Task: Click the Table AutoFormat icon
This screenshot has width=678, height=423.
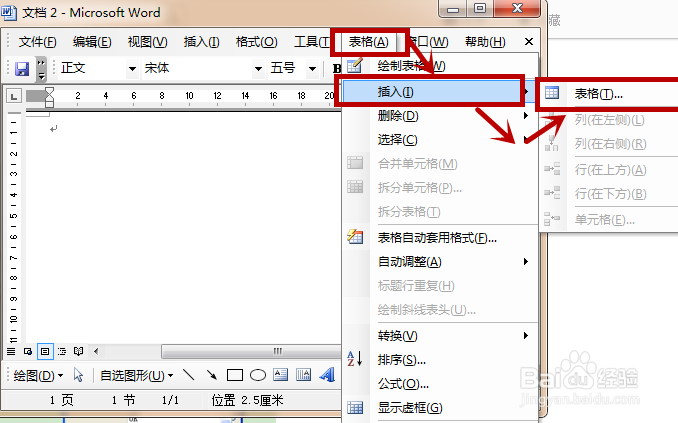Action: point(355,237)
